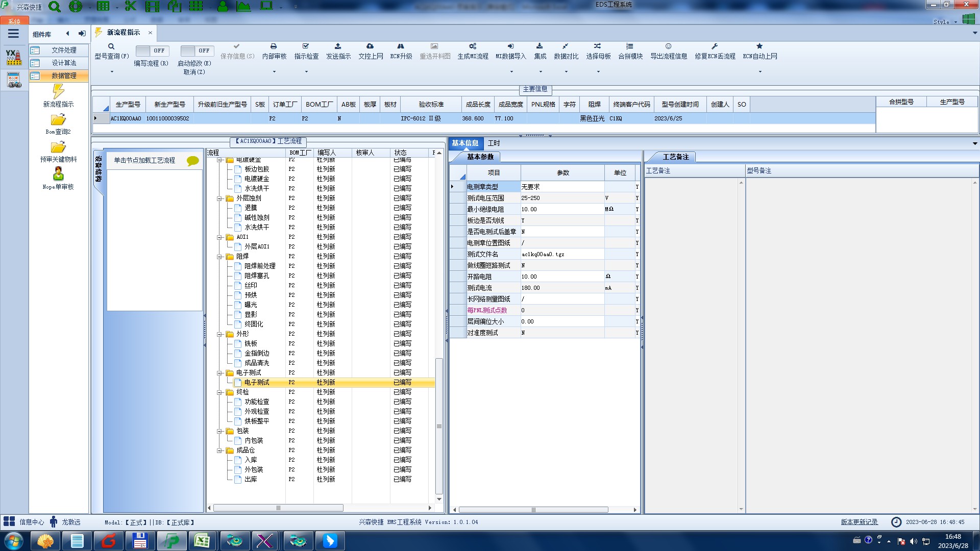Click the 型号查询 magnifier icon

pos(111,46)
